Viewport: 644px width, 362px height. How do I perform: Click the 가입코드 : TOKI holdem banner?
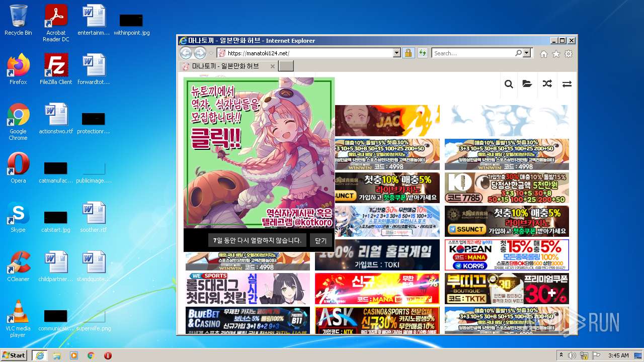point(377,255)
